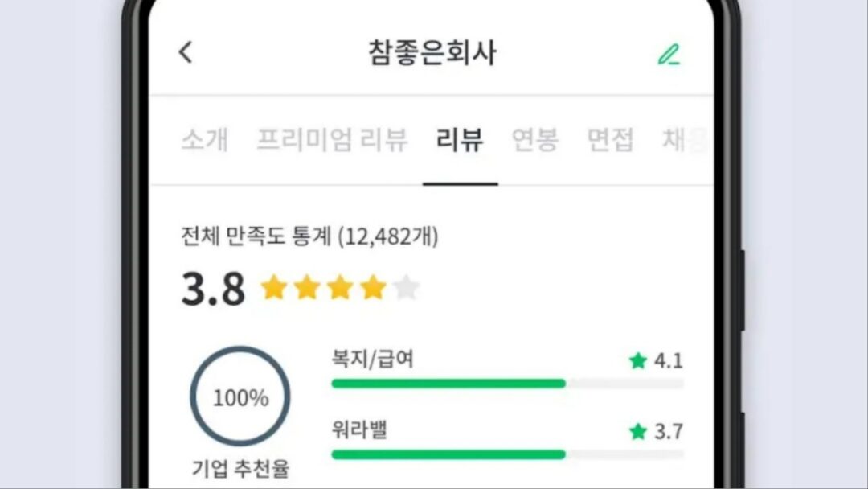
Task: Tap the 기업 추천율 label
Action: click(240, 467)
